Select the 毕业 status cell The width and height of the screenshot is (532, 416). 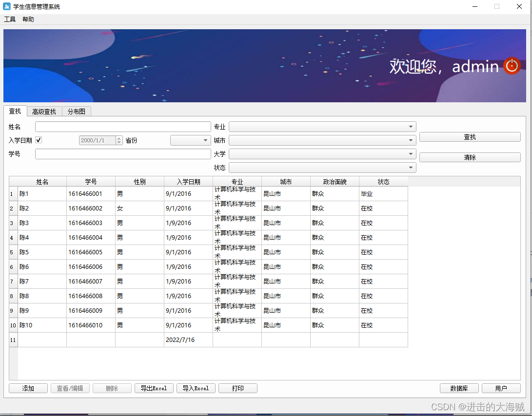(x=383, y=193)
